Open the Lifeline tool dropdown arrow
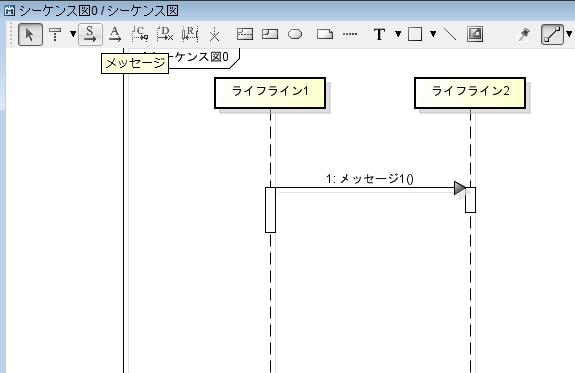 click(x=73, y=34)
